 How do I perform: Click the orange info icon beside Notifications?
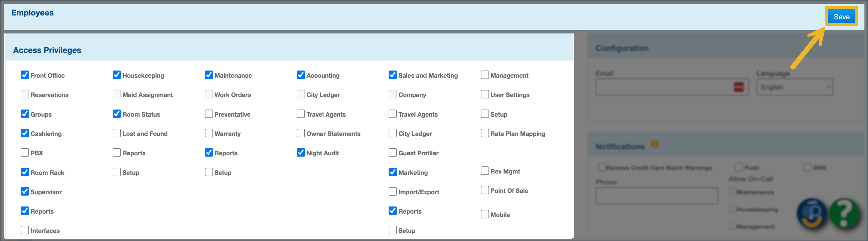click(x=654, y=144)
